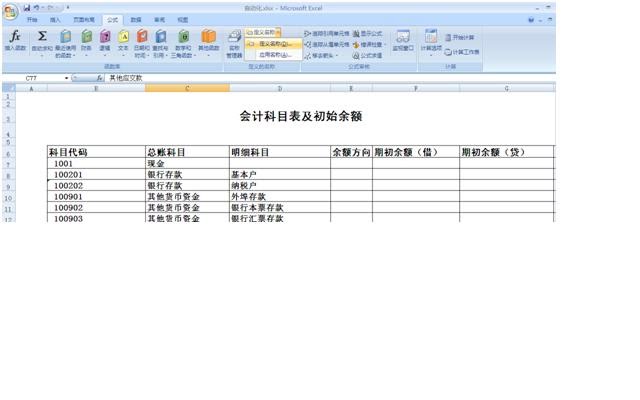Click Calculate Sheet in the ribbon

(462, 52)
